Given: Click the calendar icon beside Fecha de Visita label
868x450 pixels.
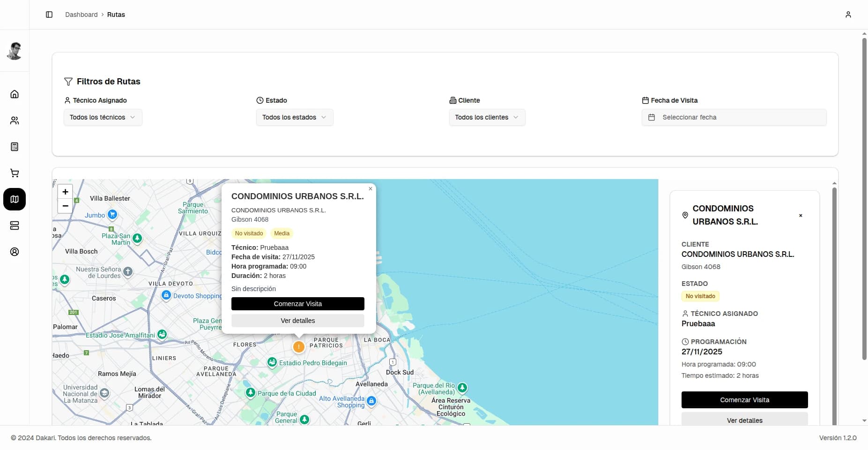Looking at the screenshot, I should click(645, 100).
